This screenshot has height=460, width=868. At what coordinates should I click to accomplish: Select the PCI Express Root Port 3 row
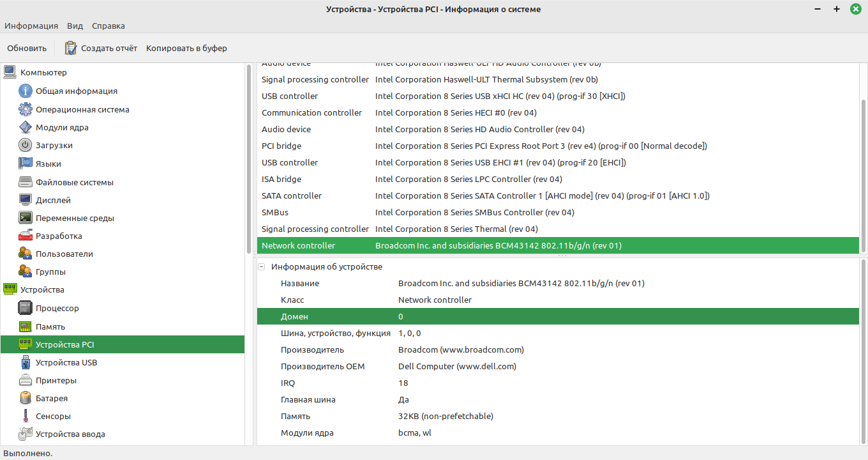(x=558, y=146)
